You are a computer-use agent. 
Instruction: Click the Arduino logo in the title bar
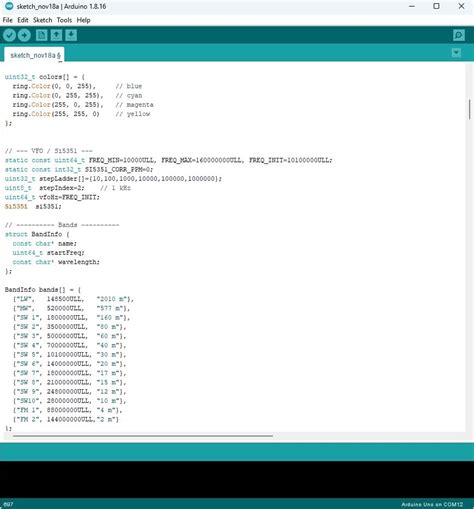(x=9, y=6)
